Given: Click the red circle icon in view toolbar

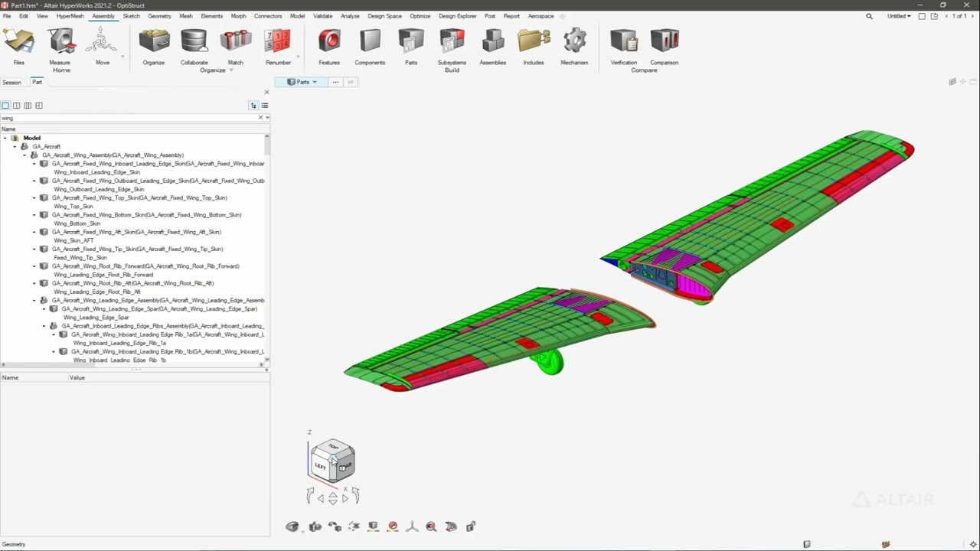Looking at the screenshot, I should [x=393, y=527].
